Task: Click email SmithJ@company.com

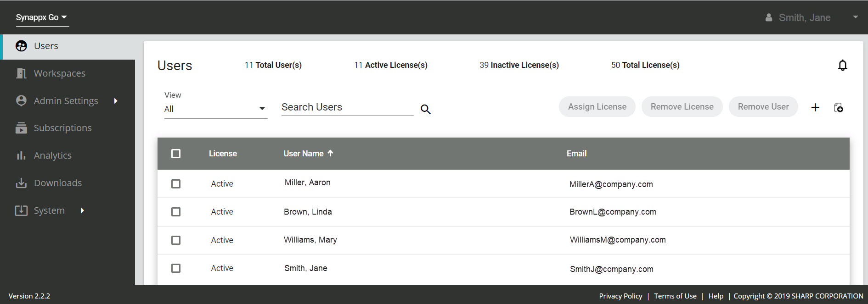Action: [x=611, y=269]
